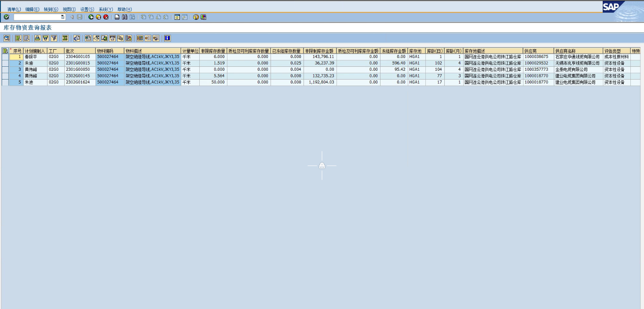The width and height of the screenshot is (644, 309).
Task: Click the select-all icon at table corner
Action: coord(5,51)
